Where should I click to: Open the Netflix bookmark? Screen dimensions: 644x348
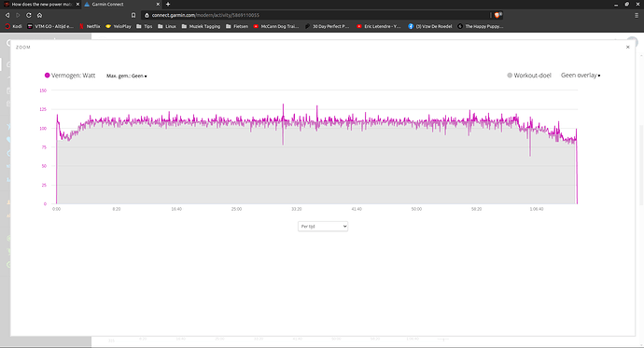[x=90, y=26]
